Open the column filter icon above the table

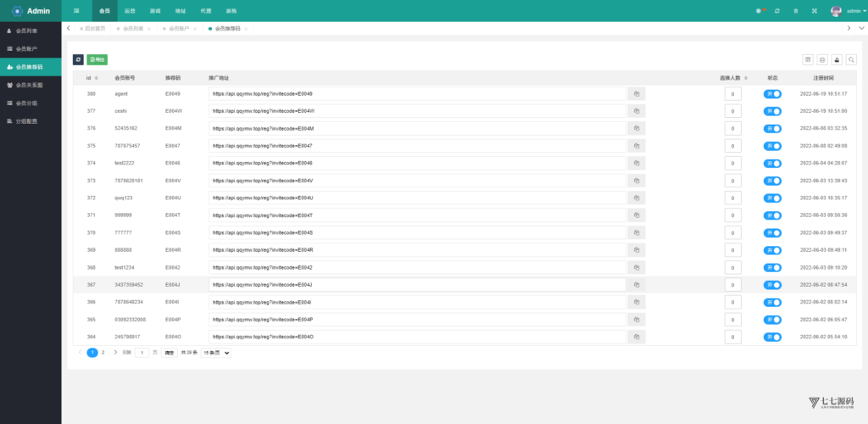click(808, 60)
